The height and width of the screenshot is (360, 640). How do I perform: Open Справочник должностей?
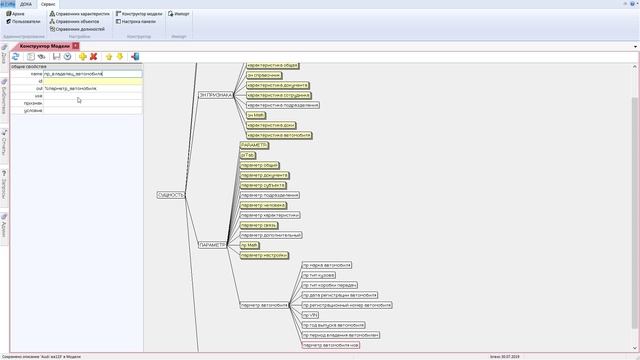tap(77, 29)
